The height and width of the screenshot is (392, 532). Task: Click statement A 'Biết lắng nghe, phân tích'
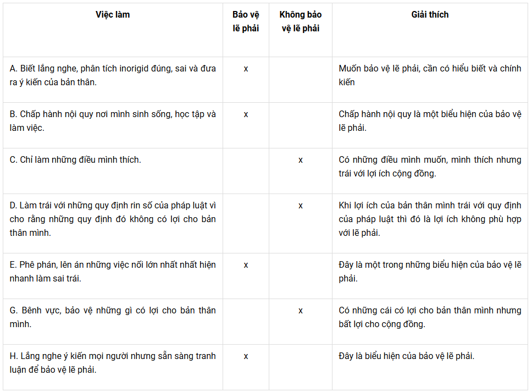113,75
